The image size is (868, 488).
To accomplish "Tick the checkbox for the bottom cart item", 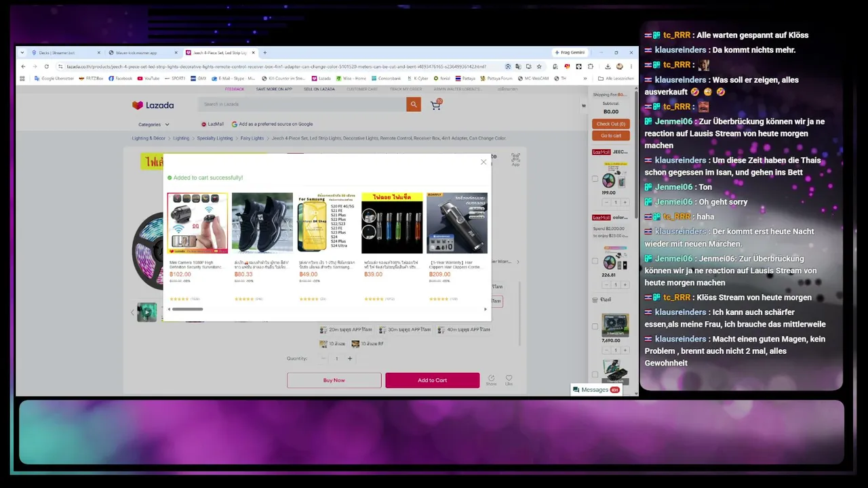I will [595, 373].
